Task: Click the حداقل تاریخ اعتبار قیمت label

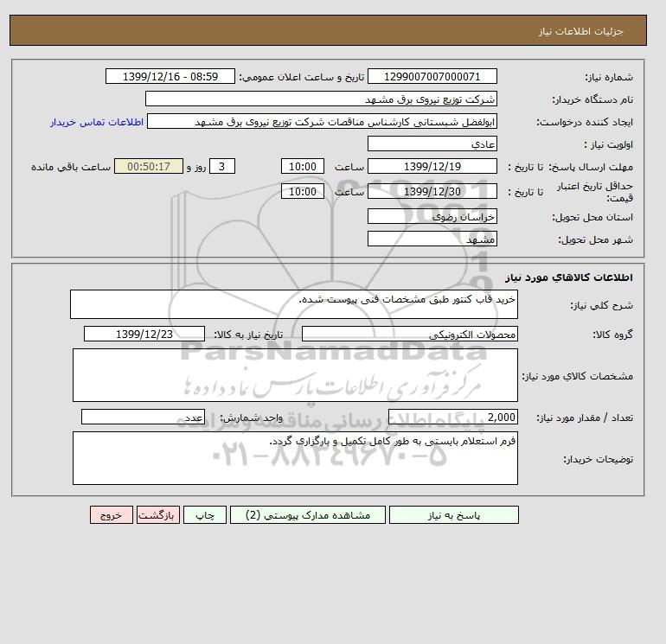Action: pos(595,192)
